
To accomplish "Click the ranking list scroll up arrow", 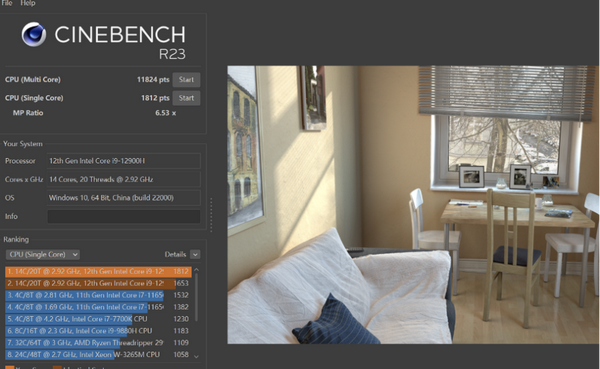I will pyautogui.click(x=196, y=270).
